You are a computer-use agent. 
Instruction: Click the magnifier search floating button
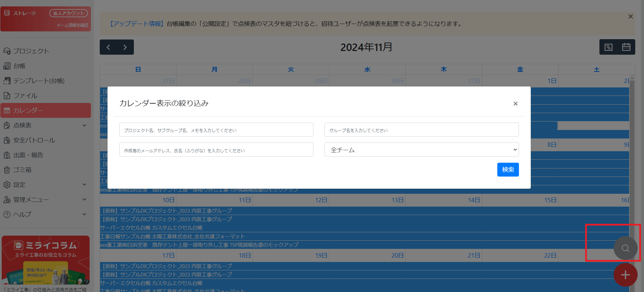point(625,248)
